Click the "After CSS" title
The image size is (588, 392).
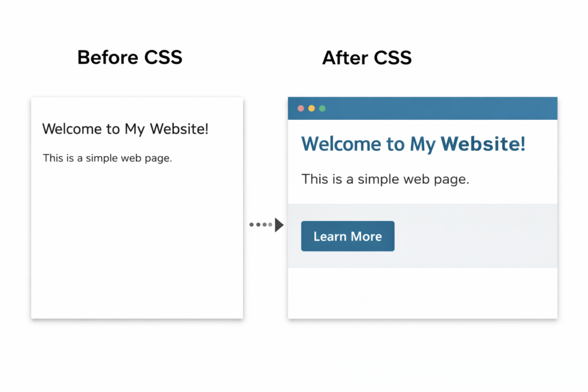point(367,57)
